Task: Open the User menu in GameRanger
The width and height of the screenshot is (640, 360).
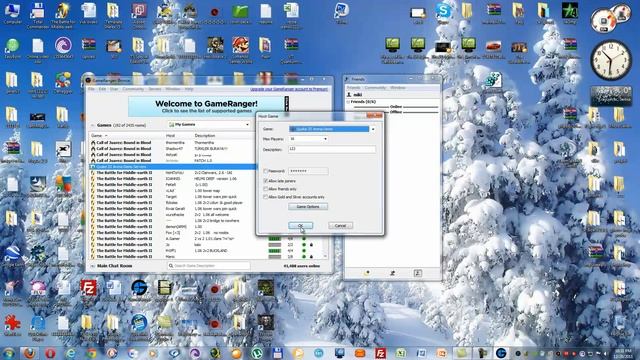Action: point(114,89)
